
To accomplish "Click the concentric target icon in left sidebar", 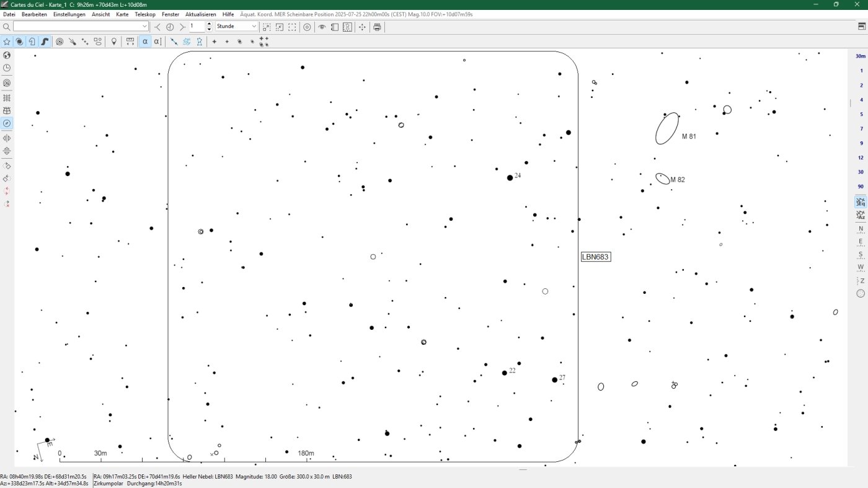I will pyautogui.click(x=7, y=83).
